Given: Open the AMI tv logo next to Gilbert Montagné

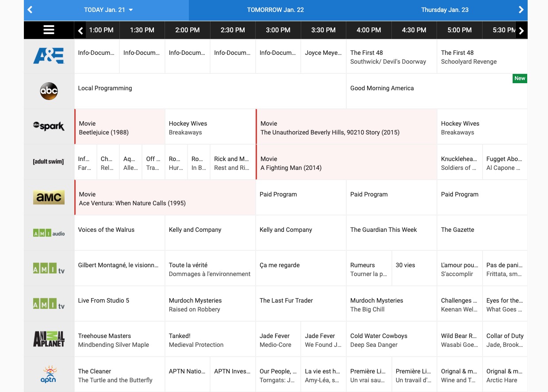Looking at the screenshot, I should pyautogui.click(x=49, y=268).
